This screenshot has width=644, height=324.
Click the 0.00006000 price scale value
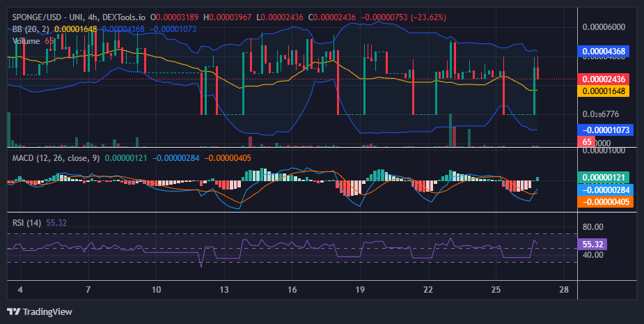pos(604,26)
